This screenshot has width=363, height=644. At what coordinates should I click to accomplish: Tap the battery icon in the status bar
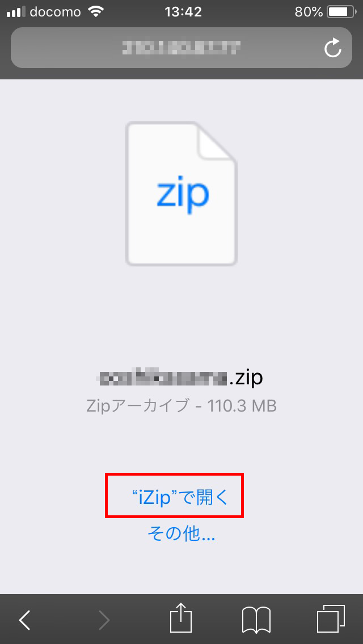[341, 11]
